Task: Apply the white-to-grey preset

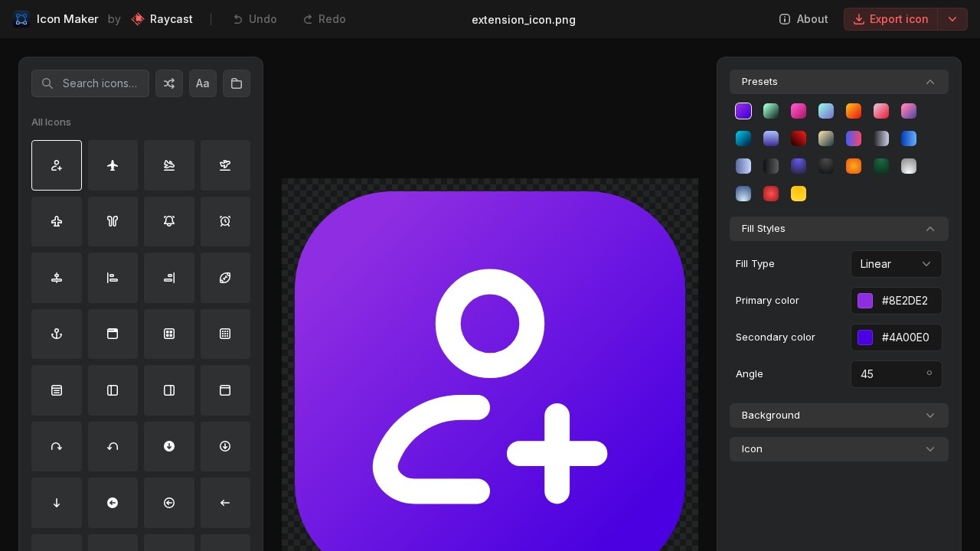Action: pos(909,166)
